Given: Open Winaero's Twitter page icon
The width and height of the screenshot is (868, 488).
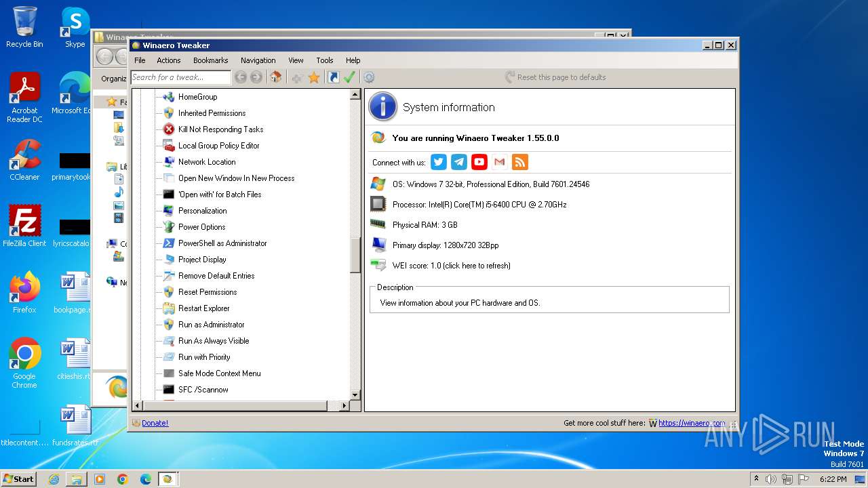Looking at the screenshot, I should click(439, 162).
